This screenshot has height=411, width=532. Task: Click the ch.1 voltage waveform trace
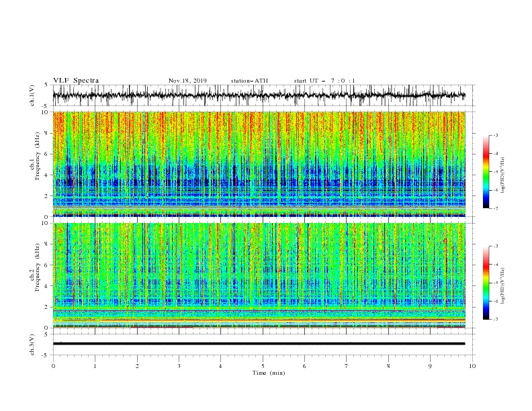tap(259, 95)
